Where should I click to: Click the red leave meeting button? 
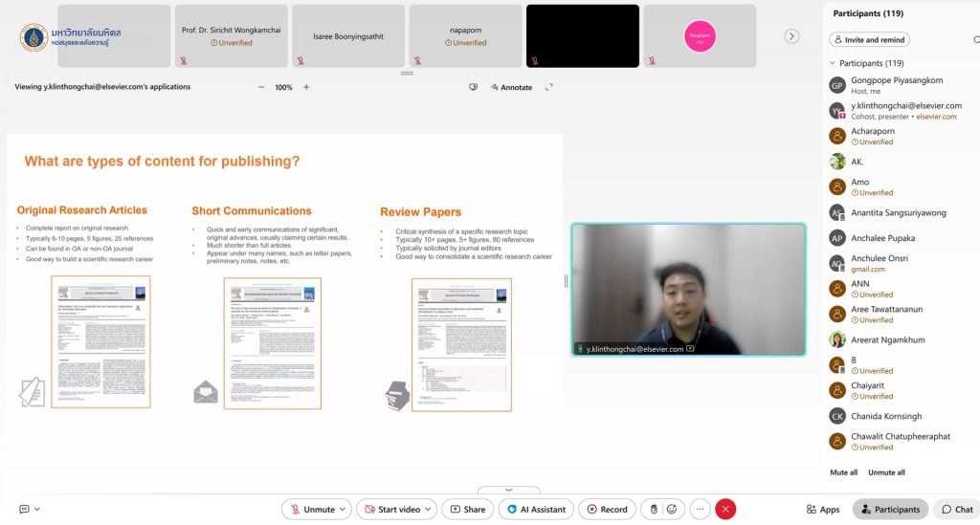pos(725,510)
